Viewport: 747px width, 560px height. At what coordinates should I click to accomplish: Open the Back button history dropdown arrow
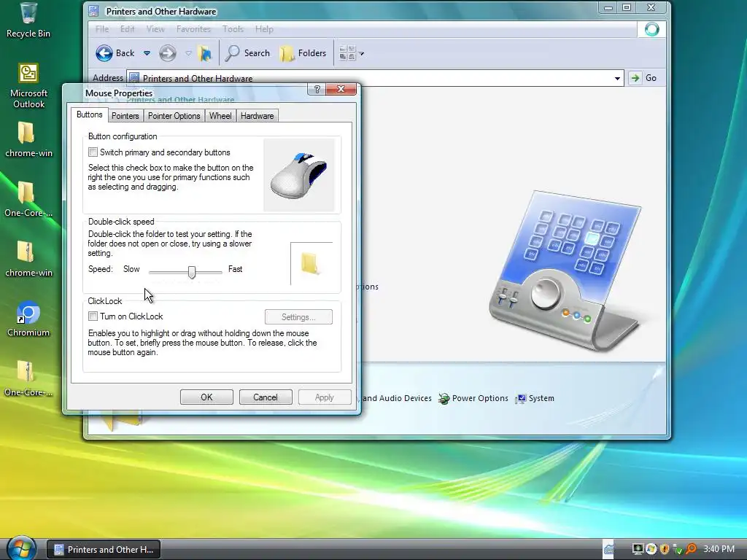pyautogui.click(x=147, y=53)
